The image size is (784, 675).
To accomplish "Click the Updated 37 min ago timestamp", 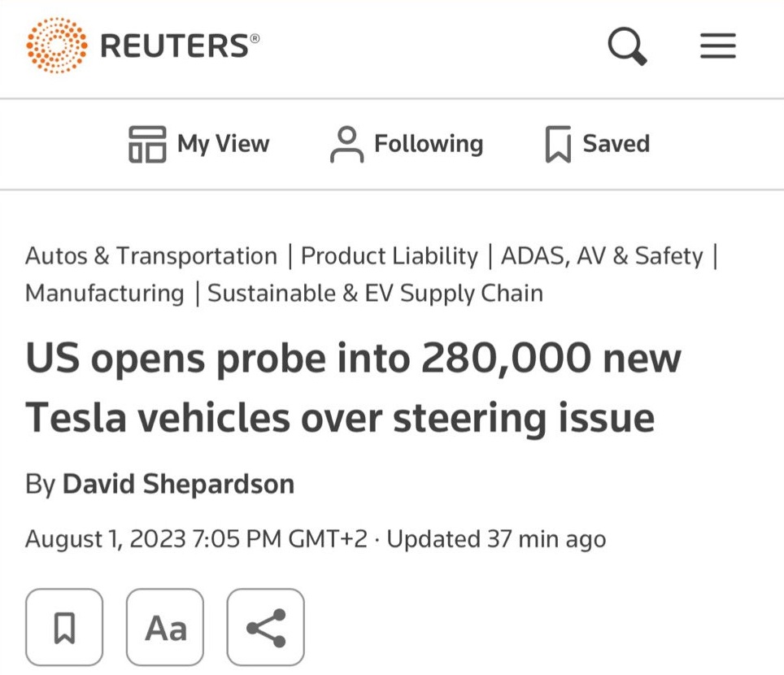I will pos(495,538).
